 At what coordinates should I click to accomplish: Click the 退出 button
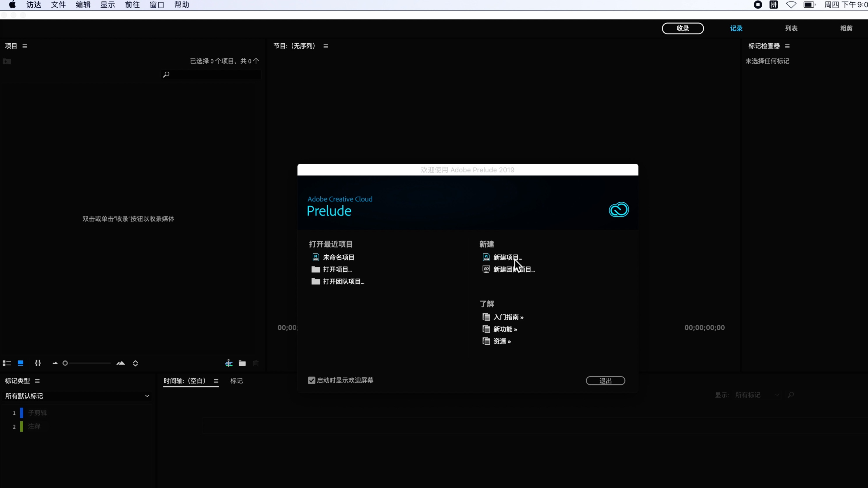[605, 381]
